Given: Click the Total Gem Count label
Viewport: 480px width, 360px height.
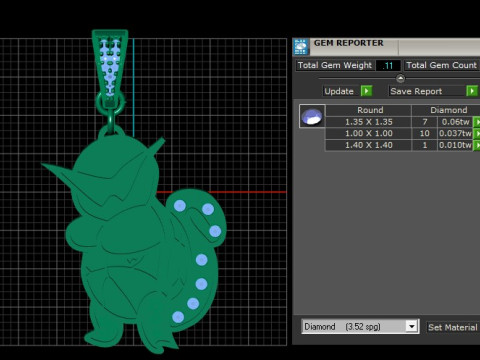Looking at the screenshot, I should click(442, 65).
